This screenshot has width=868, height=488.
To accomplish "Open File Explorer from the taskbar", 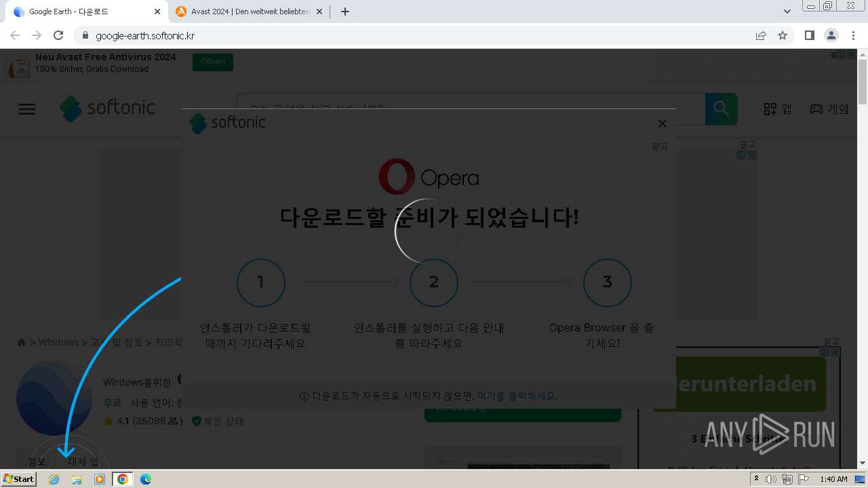I will (x=77, y=479).
